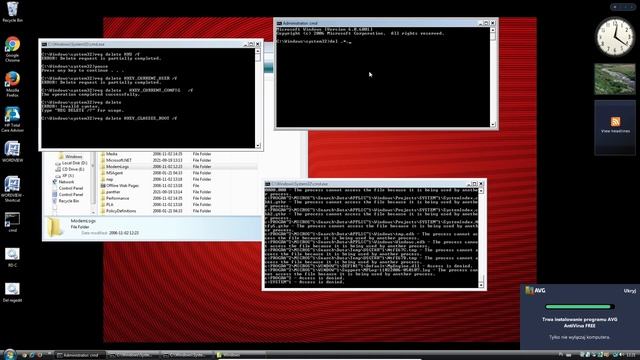Select the Media folder row

point(179,154)
